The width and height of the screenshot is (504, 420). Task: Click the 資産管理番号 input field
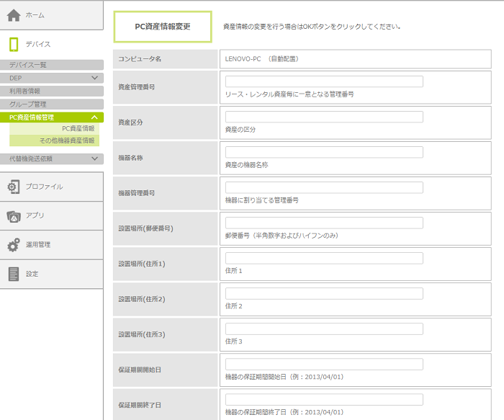coord(324,82)
